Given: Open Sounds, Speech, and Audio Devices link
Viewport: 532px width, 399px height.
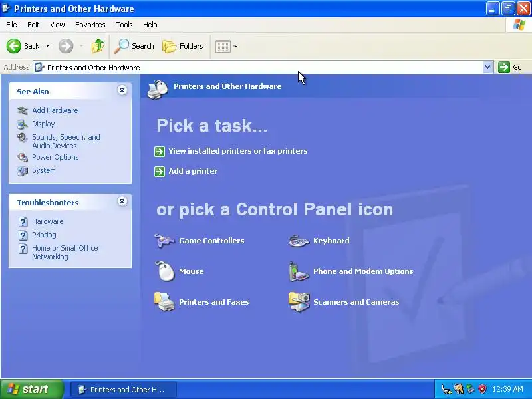Looking at the screenshot, I should coord(66,141).
